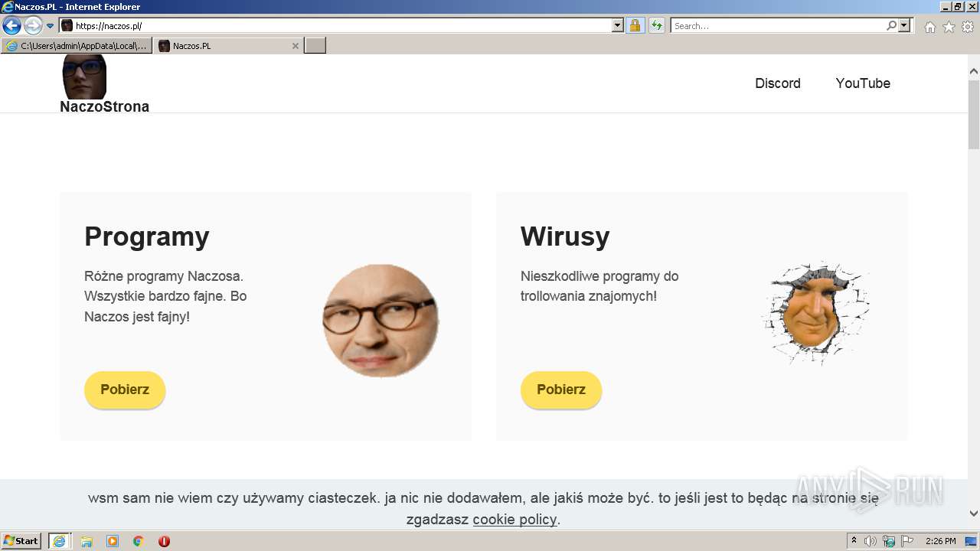The image size is (980, 551).
Task: Open a new blank tab
Action: (x=315, y=46)
